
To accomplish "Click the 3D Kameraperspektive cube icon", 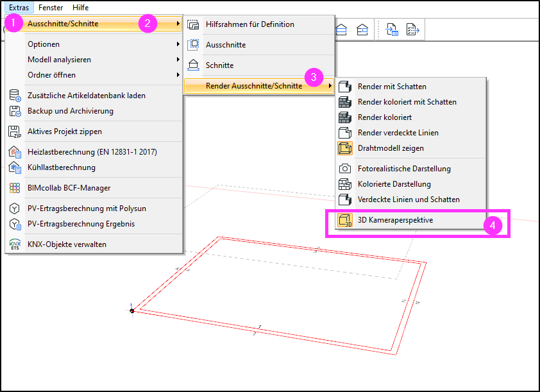I will point(345,220).
